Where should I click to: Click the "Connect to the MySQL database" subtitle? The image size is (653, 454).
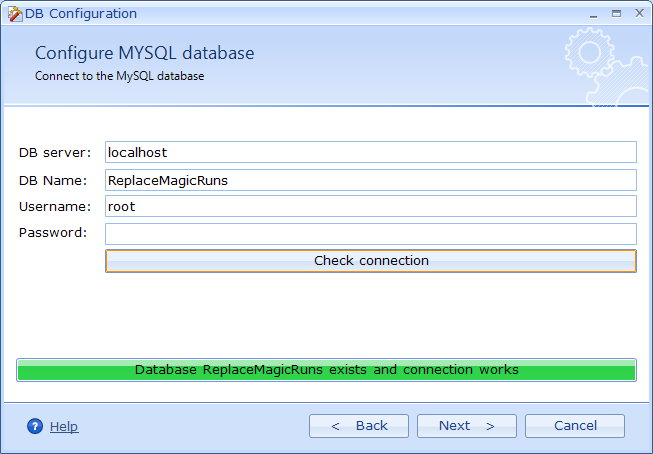(119, 76)
